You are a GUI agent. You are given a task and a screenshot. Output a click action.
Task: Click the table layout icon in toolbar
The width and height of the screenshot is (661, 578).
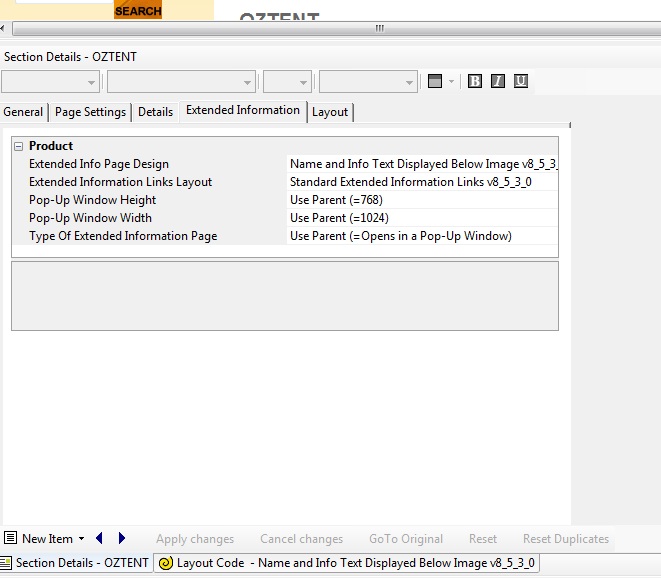click(x=435, y=81)
